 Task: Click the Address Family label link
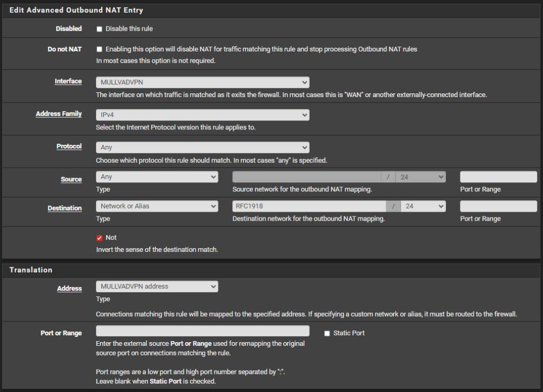[x=58, y=114]
